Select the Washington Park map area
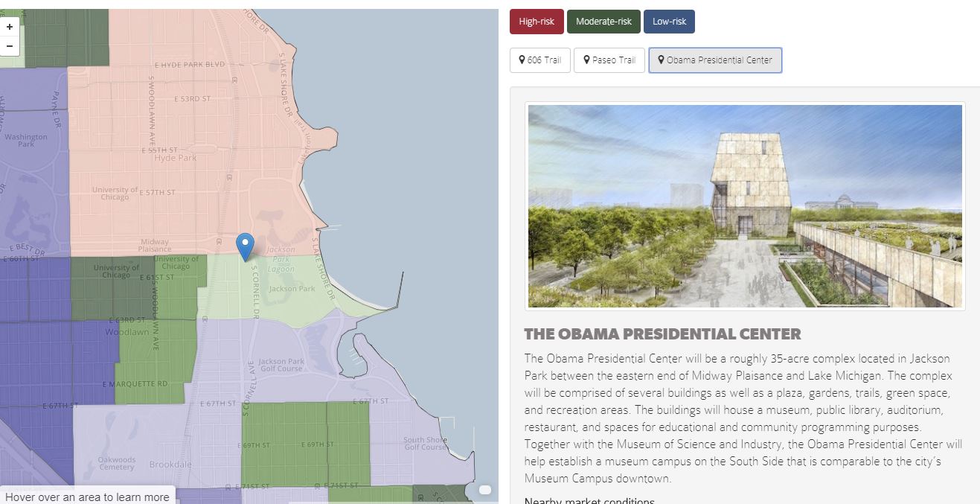Viewport: 980px width, 504px height. (x=26, y=140)
